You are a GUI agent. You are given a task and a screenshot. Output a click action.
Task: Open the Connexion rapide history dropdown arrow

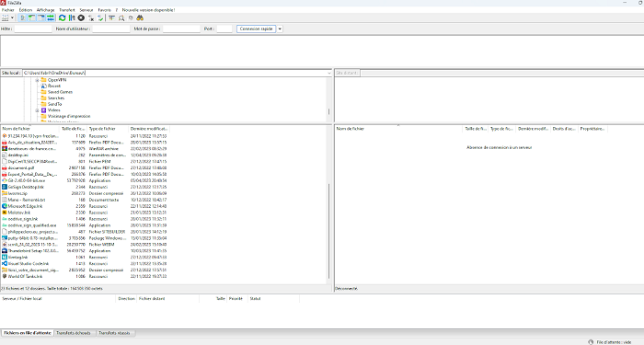coord(280,29)
